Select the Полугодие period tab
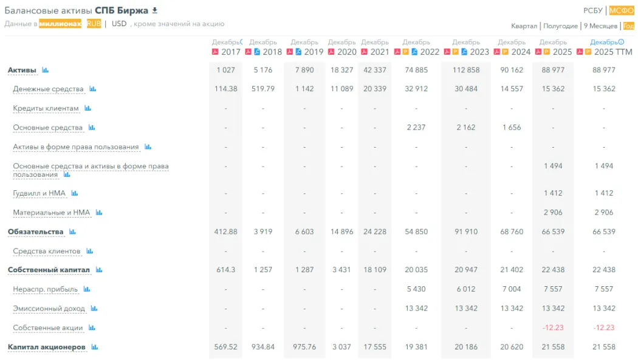The width and height of the screenshot is (638, 364). tap(560, 26)
